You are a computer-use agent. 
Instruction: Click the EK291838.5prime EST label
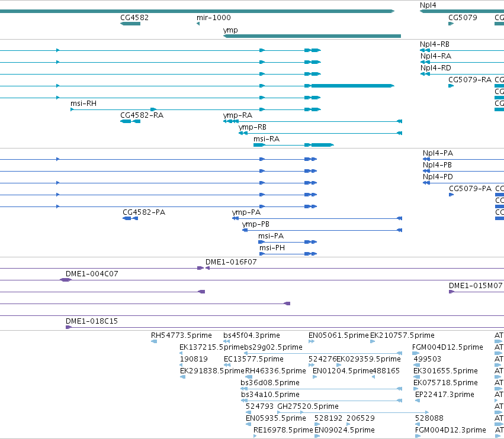[x=212, y=371]
